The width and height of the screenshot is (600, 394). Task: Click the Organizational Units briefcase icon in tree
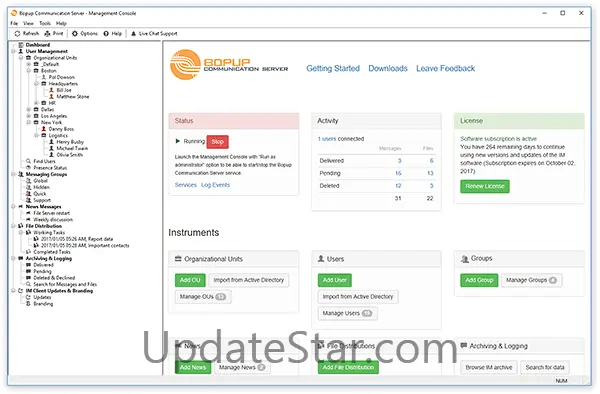point(28,58)
